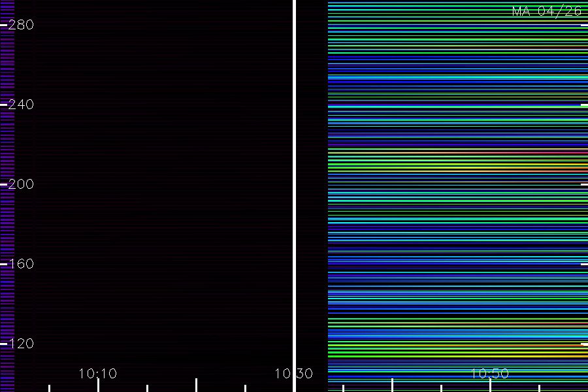
Task: Click the 240 frequency axis label
Action: pyautogui.click(x=21, y=105)
